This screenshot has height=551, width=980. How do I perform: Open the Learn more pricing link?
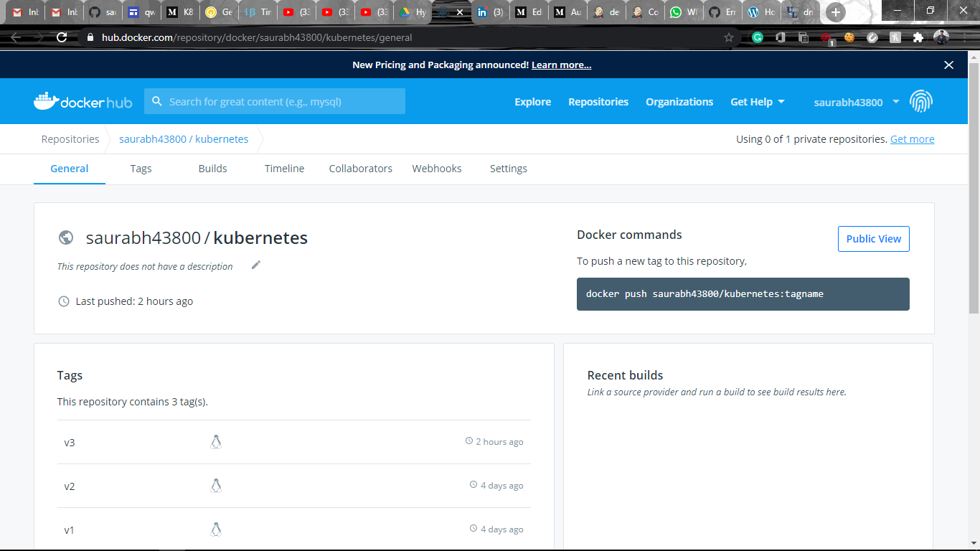point(561,65)
